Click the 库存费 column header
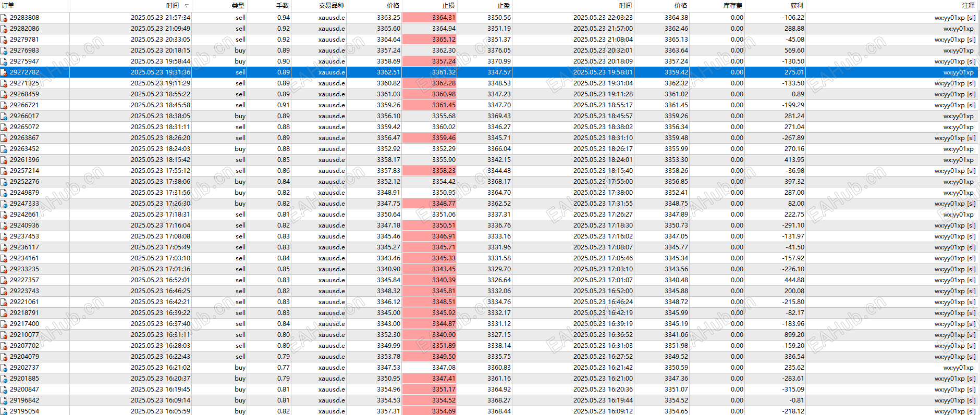 (x=717, y=6)
